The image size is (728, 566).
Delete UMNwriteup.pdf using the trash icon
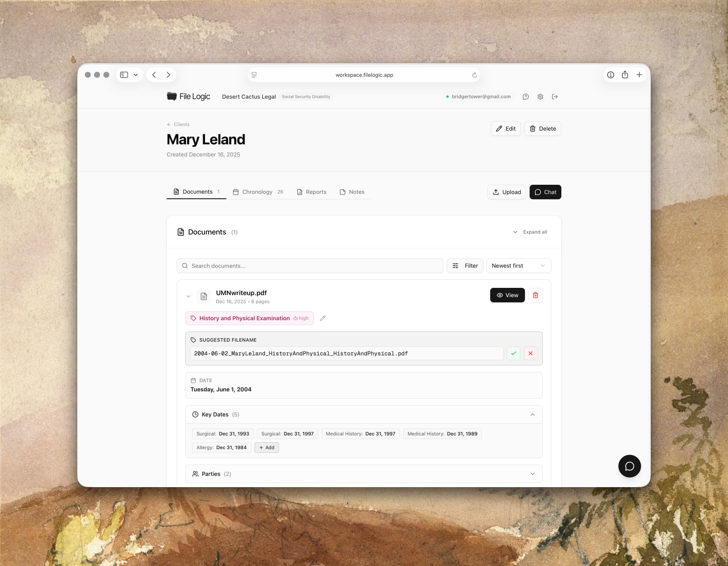(535, 295)
